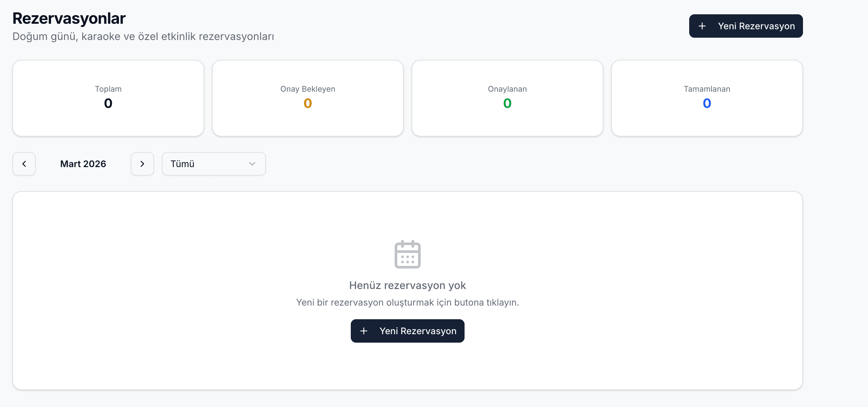This screenshot has height=407, width=868.
Task: Advance to next month with right chevron
Action: point(142,164)
